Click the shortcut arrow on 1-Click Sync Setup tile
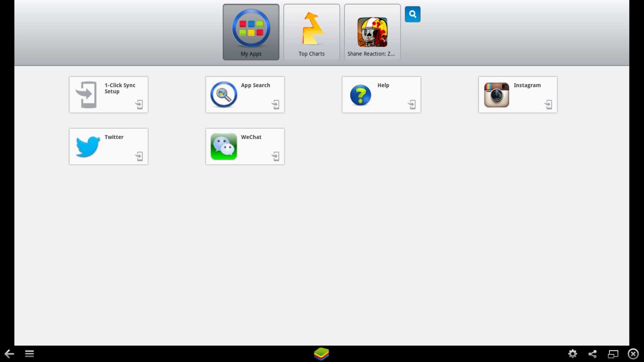The width and height of the screenshot is (644, 362). 139,105
